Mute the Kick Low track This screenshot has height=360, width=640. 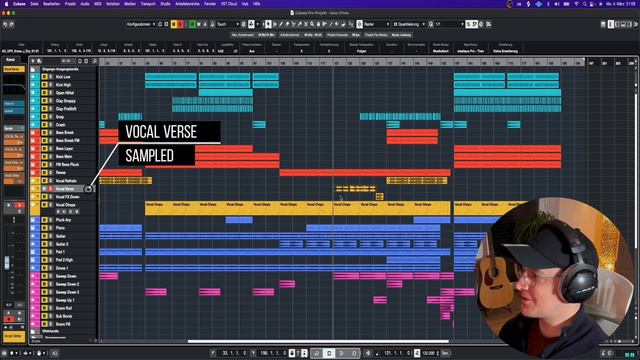coord(44,77)
